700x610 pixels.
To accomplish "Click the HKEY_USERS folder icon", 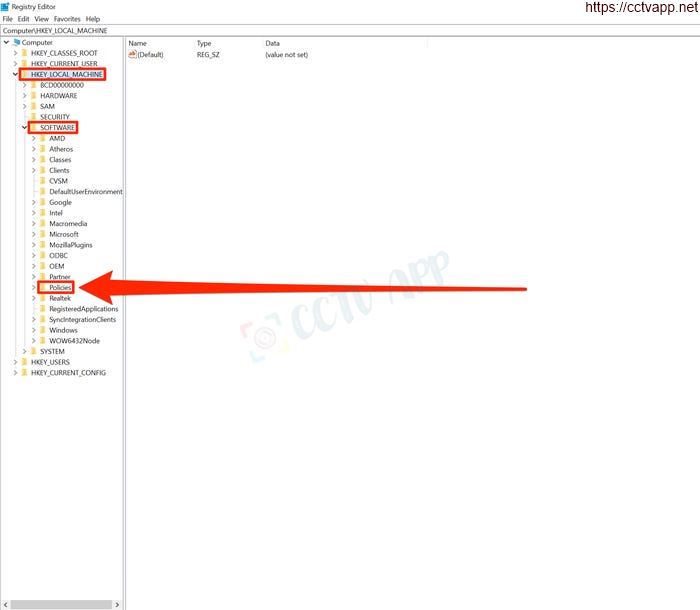I will (x=24, y=362).
